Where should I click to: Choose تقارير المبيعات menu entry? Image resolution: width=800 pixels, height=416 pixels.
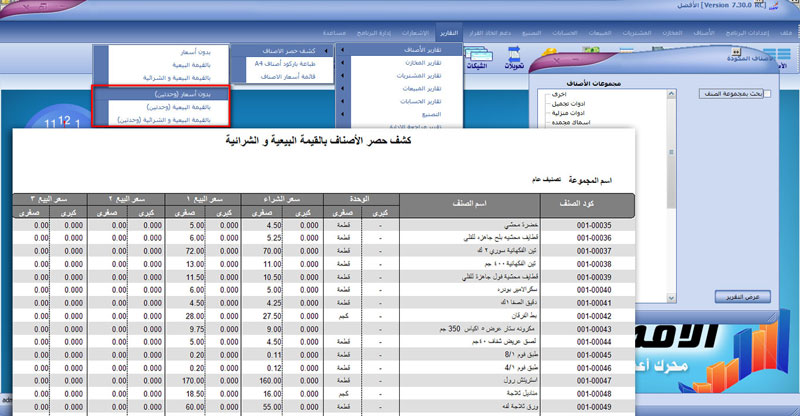tap(399, 88)
